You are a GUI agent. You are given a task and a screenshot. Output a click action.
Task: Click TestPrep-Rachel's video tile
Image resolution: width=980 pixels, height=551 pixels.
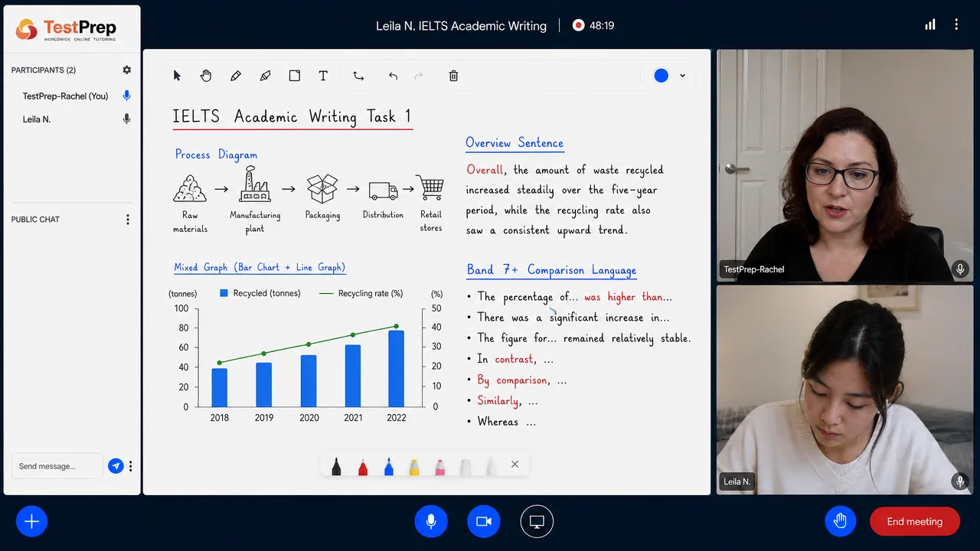844,166
